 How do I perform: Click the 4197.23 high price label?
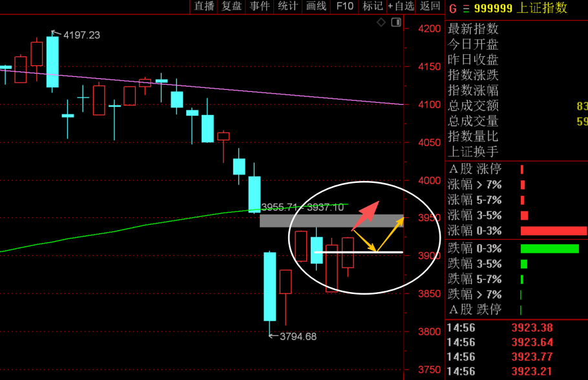pos(82,36)
